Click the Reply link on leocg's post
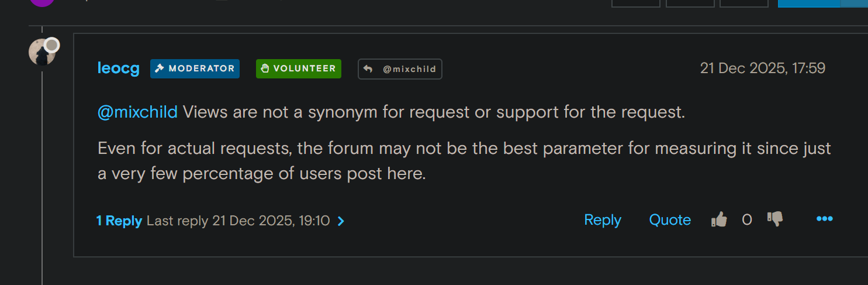This screenshot has height=285, width=868. [x=603, y=220]
